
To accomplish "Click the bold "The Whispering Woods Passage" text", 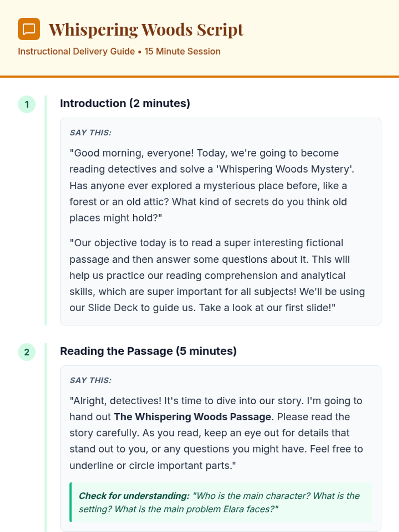I will pyautogui.click(x=193, y=417).
